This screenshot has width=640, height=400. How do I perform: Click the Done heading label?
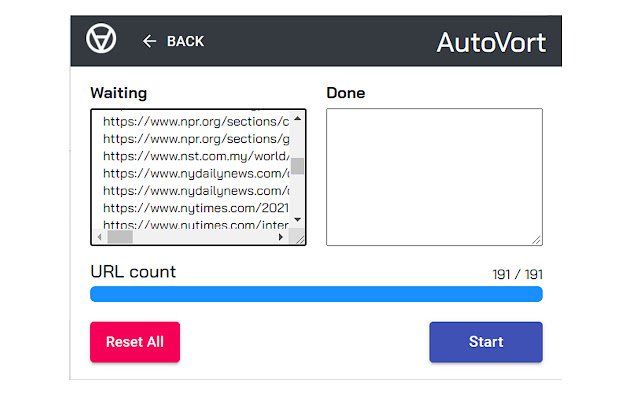click(x=346, y=93)
